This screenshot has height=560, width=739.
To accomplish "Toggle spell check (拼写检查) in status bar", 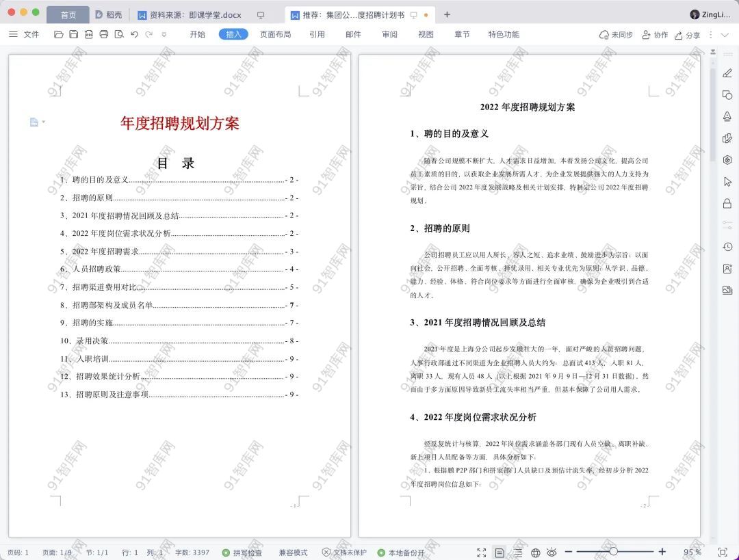I will (x=242, y=552).
